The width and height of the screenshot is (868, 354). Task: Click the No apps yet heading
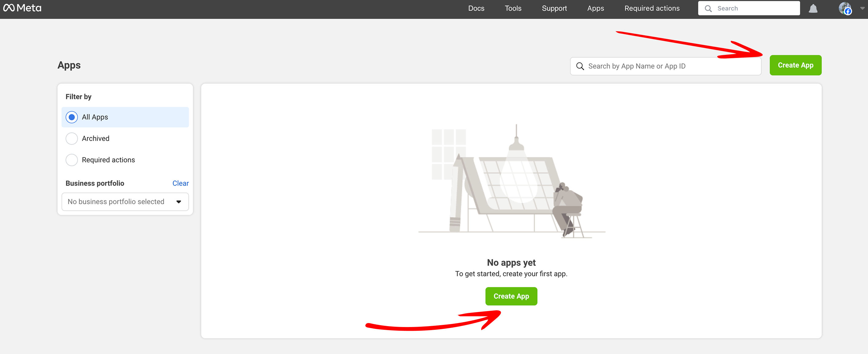pyautogui.click(x=511, y=262)
